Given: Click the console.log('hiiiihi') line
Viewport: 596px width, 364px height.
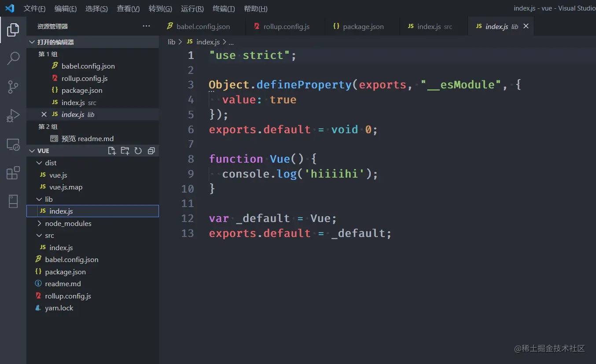Looking at the screenshot, I should tap(300, 174).
